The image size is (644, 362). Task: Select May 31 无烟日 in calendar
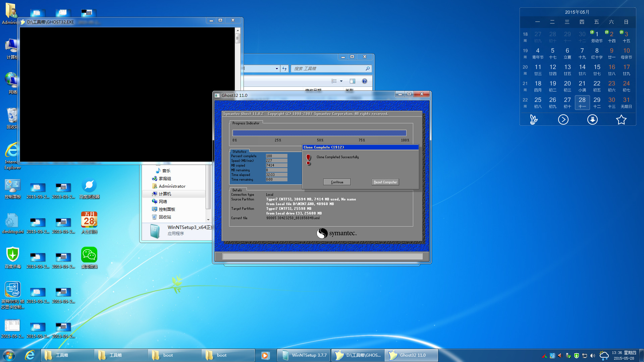pyautogui.click(x=626, y=103)
